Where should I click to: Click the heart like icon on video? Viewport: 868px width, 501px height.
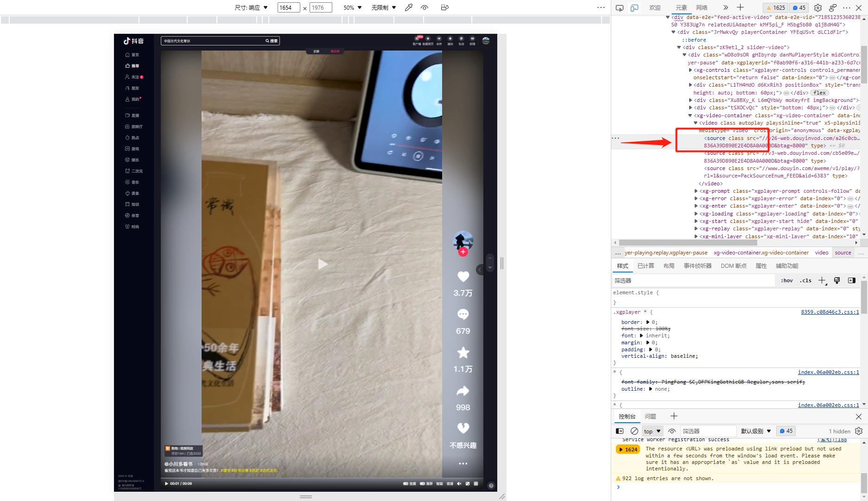[463, 277]
